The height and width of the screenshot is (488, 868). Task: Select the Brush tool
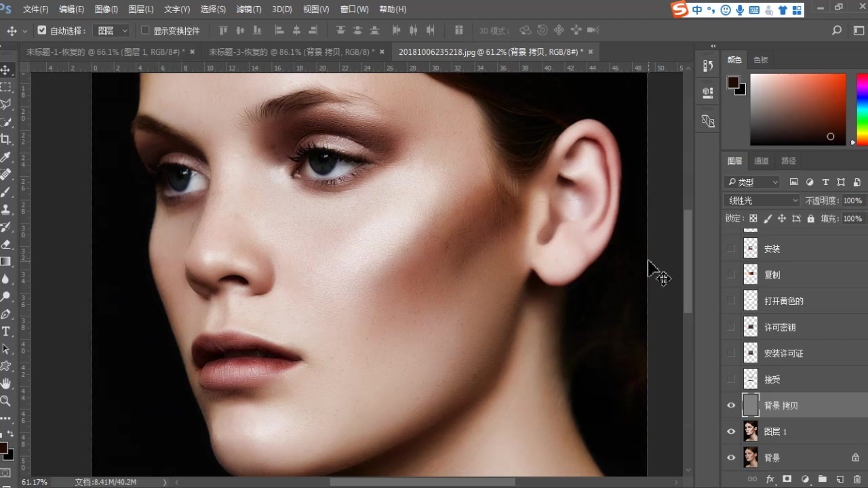coord(5,192)
